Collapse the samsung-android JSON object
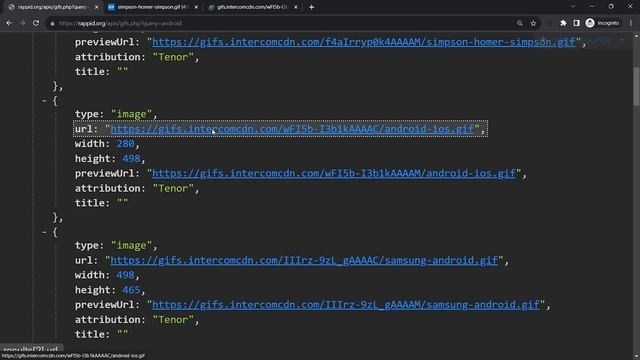Screen dimensions: 640x360 [x=44, y=232]
